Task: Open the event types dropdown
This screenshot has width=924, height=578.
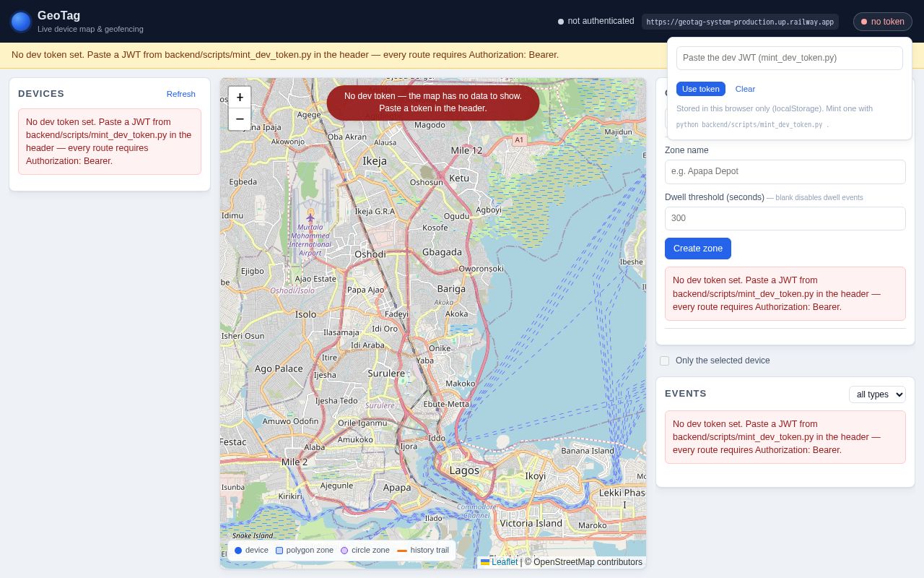Action: pos(877,394)
